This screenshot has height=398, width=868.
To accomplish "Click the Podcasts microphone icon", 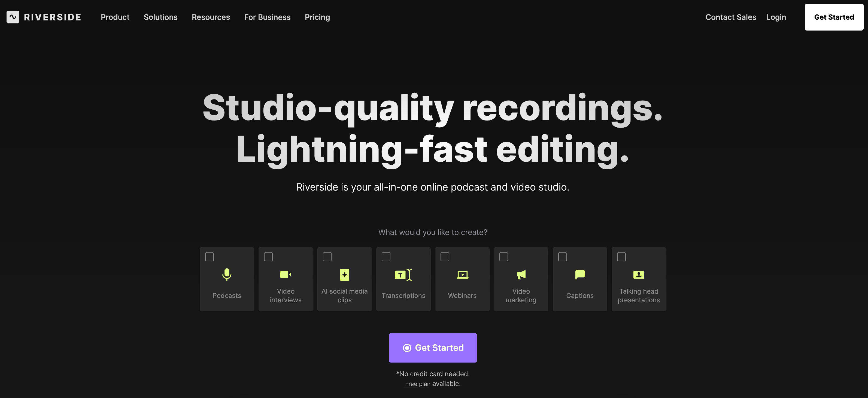I will (227, 275).
